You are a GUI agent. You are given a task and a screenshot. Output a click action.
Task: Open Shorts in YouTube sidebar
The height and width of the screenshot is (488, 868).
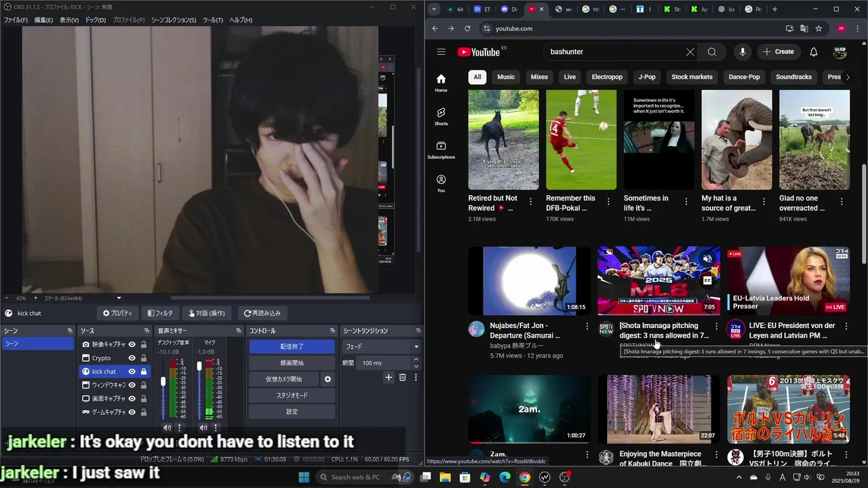441,117
